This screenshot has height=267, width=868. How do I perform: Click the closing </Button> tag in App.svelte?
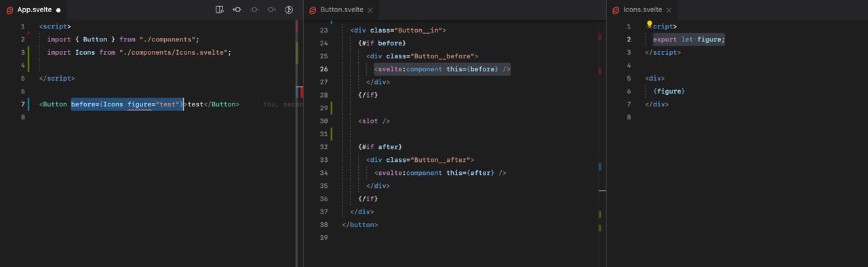pos(222,104)
